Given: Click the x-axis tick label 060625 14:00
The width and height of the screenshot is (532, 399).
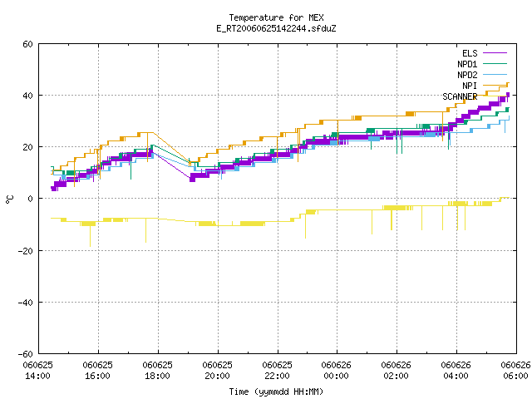Looking at the screenshot, I should (x=38, y=371).
